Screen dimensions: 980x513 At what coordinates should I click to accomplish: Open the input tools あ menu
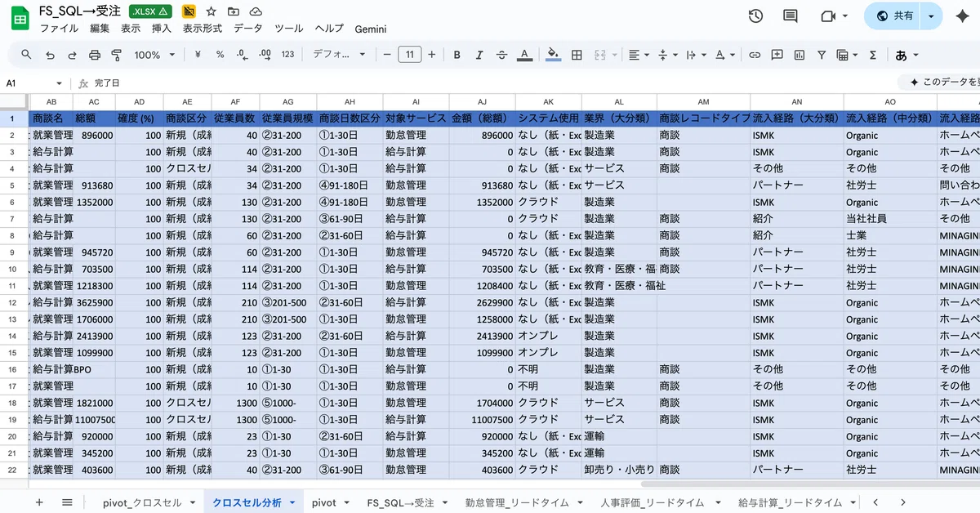pyautogui.click(x=906, y=55)
